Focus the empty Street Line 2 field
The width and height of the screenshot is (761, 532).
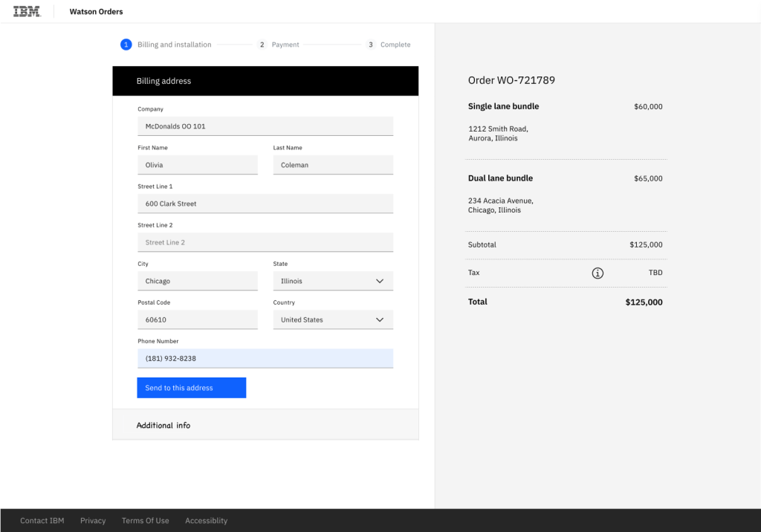[265, 242]
